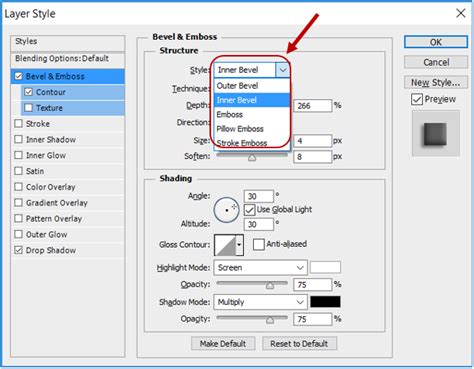The height and width of the screenshot is (369, 474).
Task: Collapse the Style dropdown arrow
Action: [x=283, y=70]
